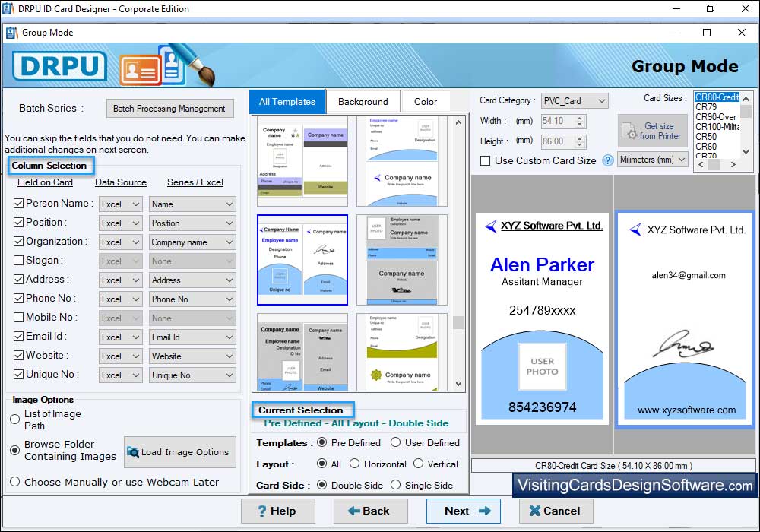Click the help question mark icon beside Custom Card Size
This screenshot has height=532, width=760.
click(607, 160)
